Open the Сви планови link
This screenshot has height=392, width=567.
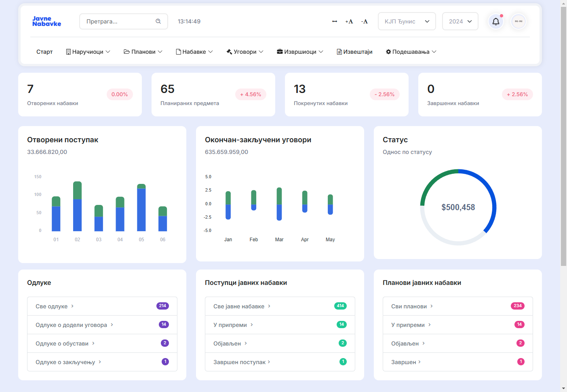click(409, 306)
